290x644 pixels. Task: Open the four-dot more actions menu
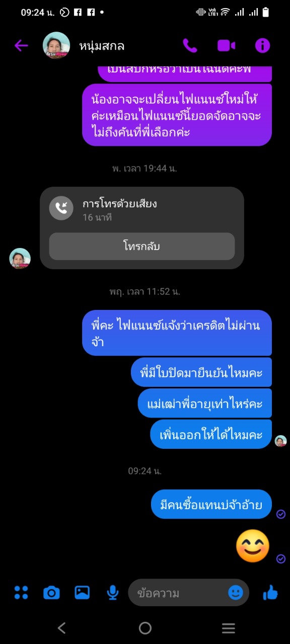tap(21, 593)
